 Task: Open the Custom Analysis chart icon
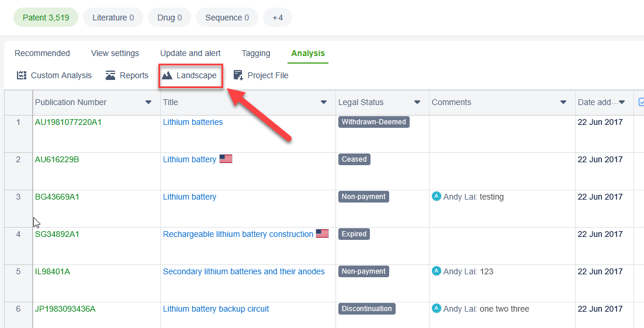click(x=22, y=75)
